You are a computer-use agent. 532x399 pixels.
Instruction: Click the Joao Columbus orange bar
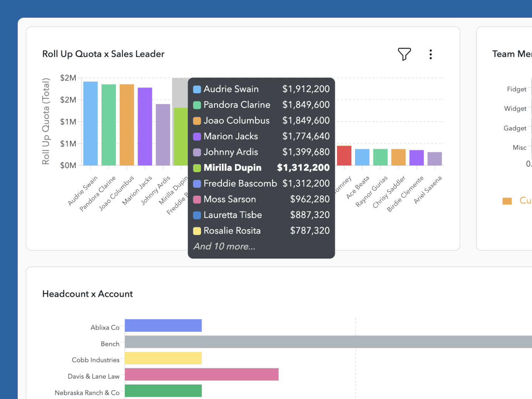[x=127, y=125]
